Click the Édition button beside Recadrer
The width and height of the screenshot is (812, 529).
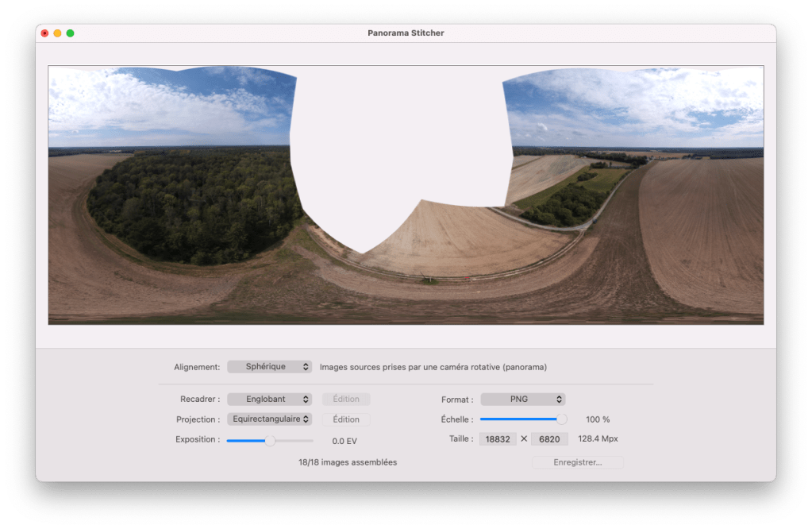(346, 400)
